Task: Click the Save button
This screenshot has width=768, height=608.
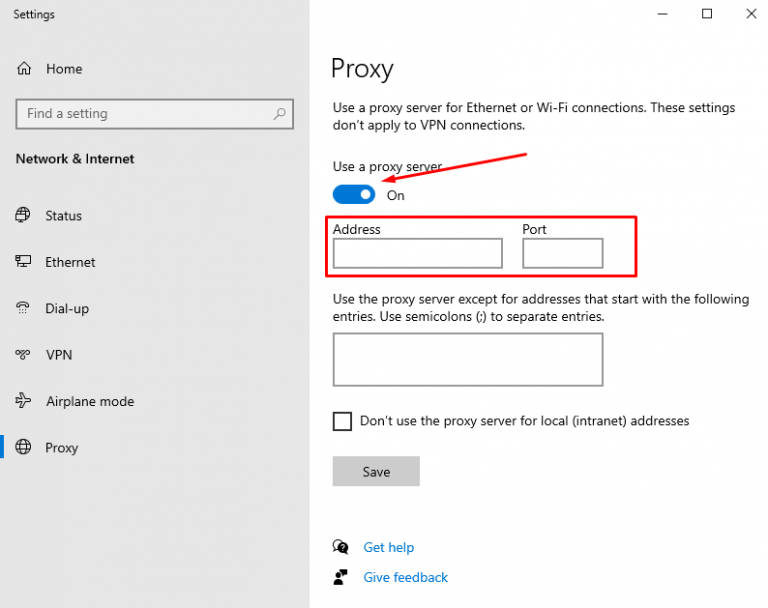Action: point(376,471)
